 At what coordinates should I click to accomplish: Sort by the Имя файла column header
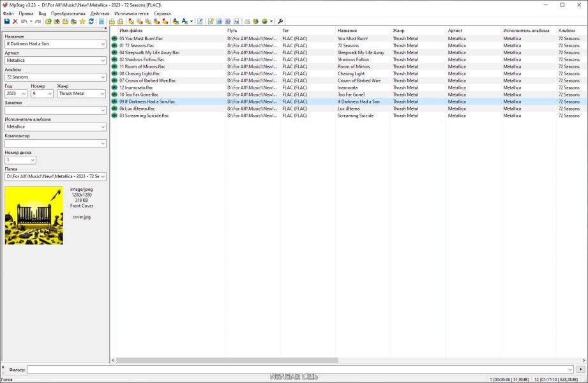point(171,31)
